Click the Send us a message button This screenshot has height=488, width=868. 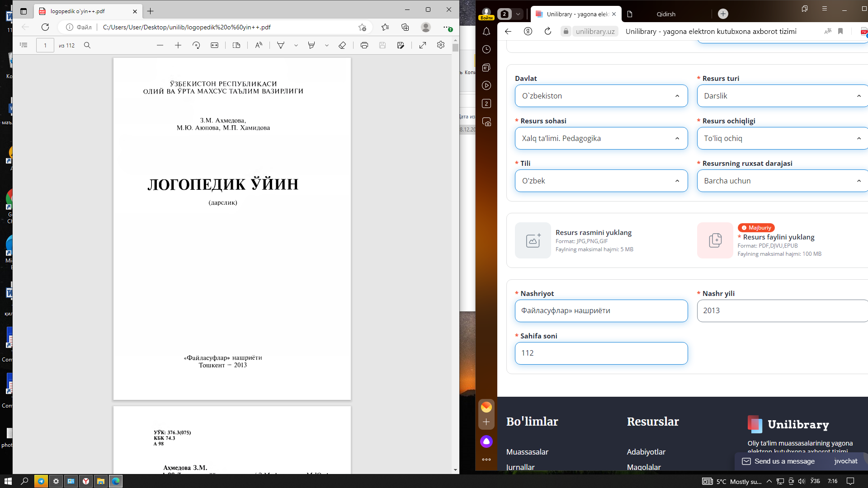click(x=784, y=461)
